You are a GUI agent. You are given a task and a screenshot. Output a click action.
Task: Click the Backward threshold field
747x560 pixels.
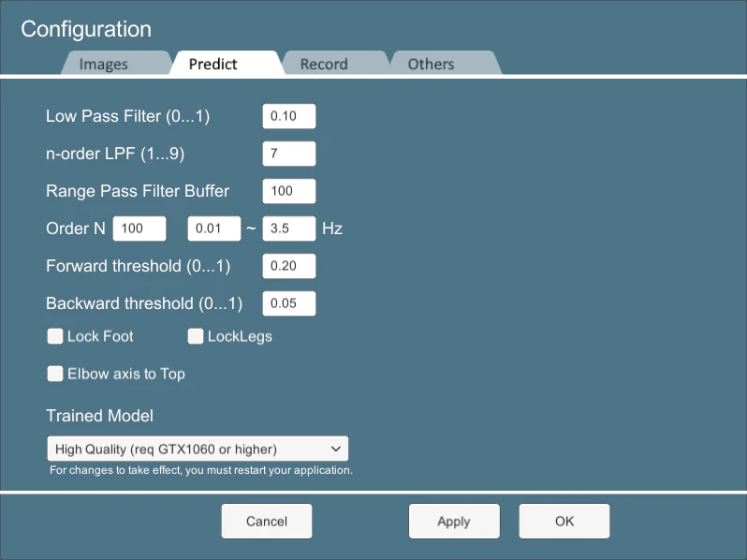click(288, 303)
